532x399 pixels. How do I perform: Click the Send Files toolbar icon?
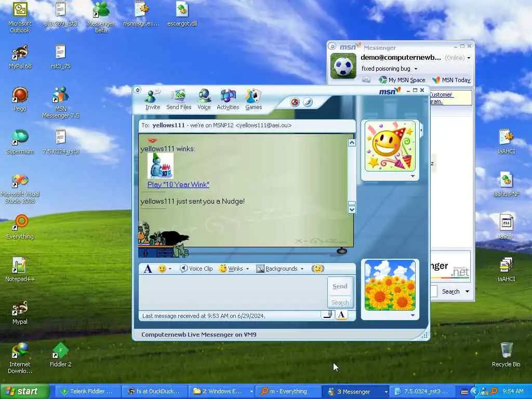coord(179,100)
